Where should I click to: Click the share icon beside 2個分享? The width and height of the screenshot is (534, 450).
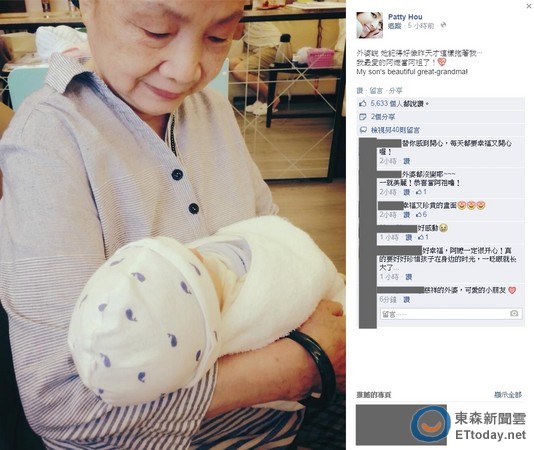tap(363, 117)
